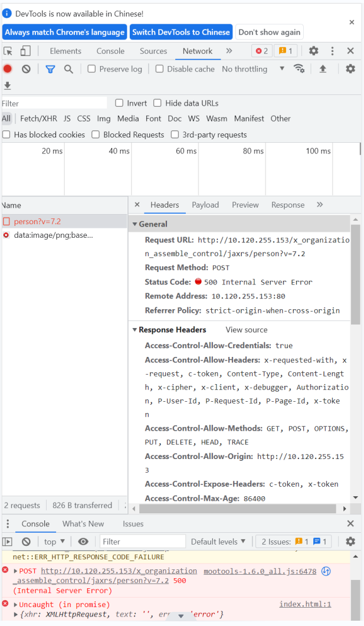
Task: Open the Preview tab
Action: 245,204
